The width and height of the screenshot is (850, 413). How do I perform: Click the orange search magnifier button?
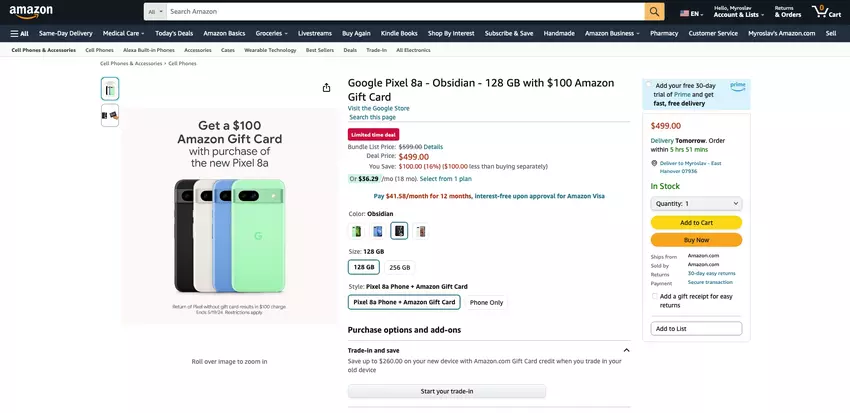tap(654, 12)
